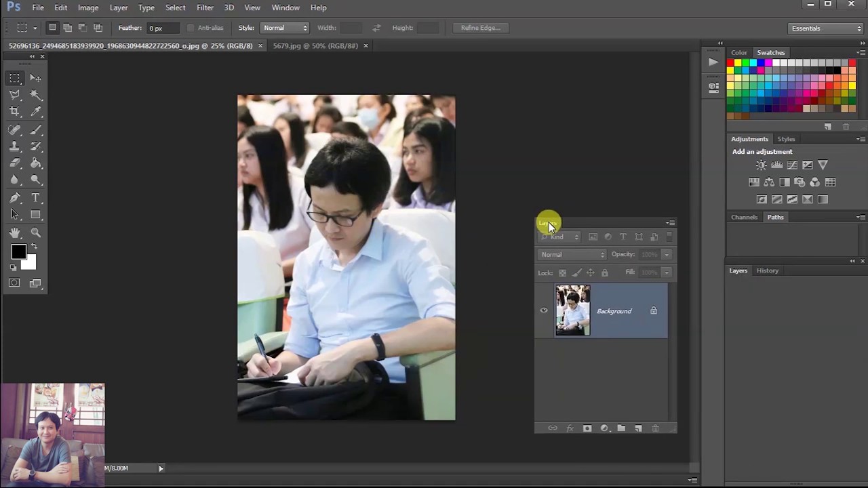
Task: Open the Style dropdown set to Normal
Action: click(x=284, y=28)
